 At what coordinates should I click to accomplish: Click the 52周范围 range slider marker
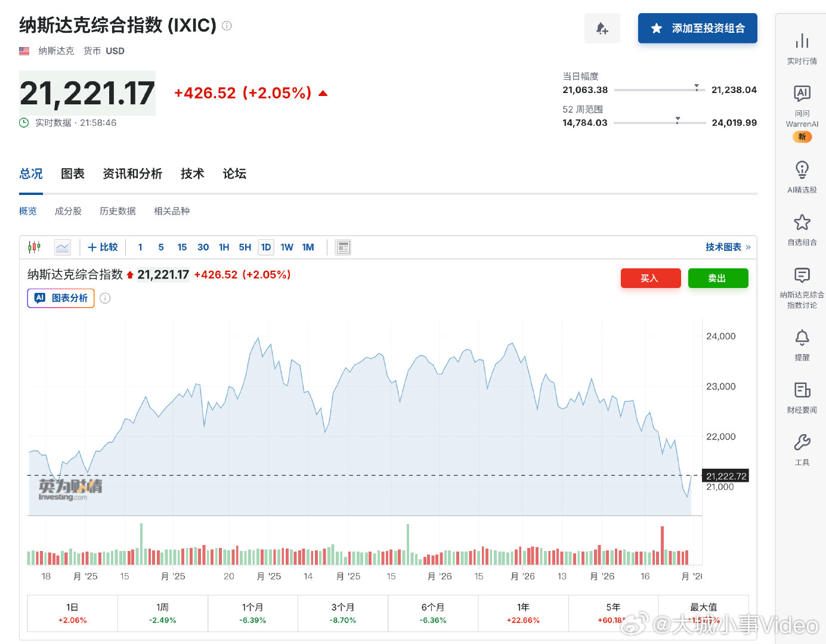[677, 120]
